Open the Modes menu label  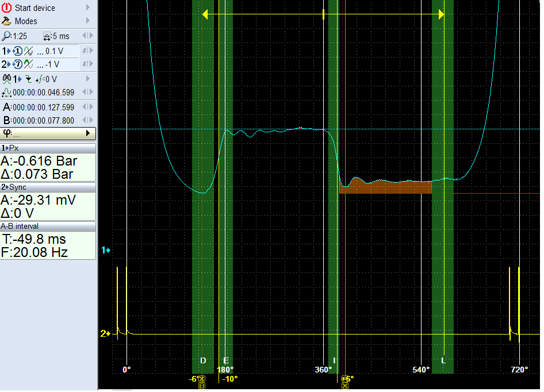click(26, 21)
